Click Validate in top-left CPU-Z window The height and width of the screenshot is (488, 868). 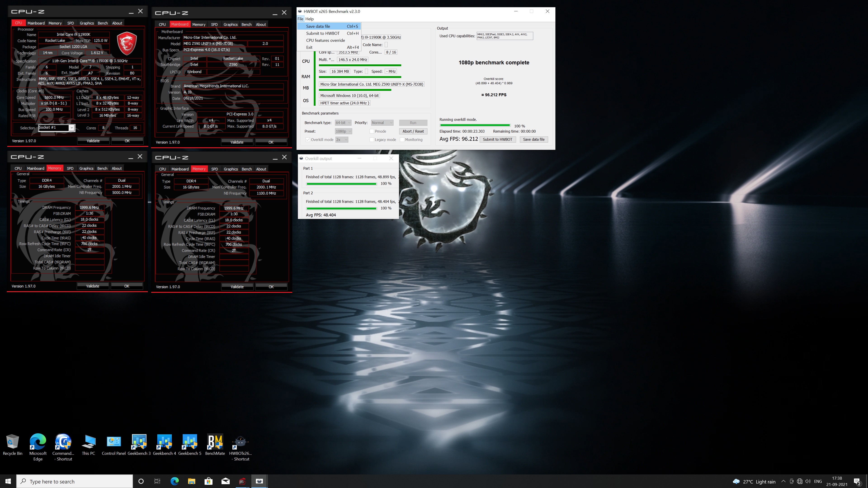tap(93, 141)
